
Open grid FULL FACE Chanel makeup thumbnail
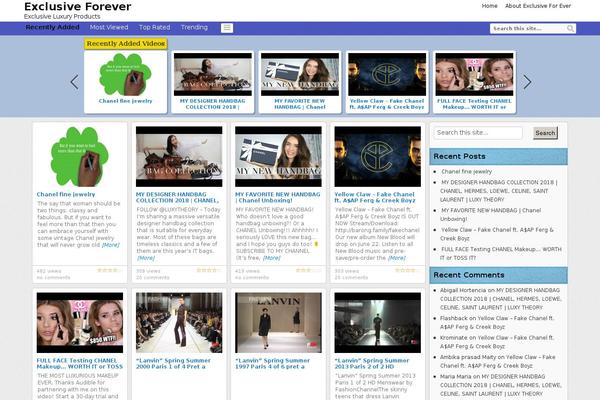click(80, 323)
